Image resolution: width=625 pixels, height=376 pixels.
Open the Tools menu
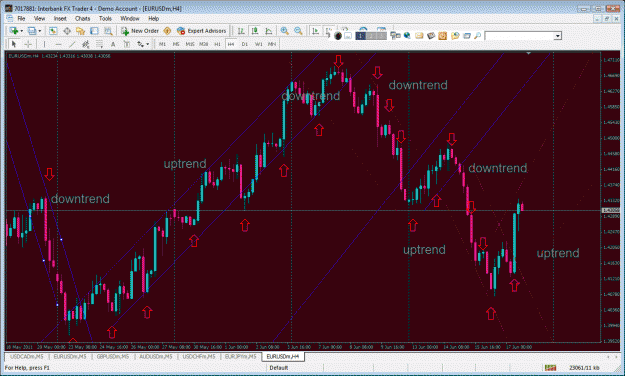point(105,18)
